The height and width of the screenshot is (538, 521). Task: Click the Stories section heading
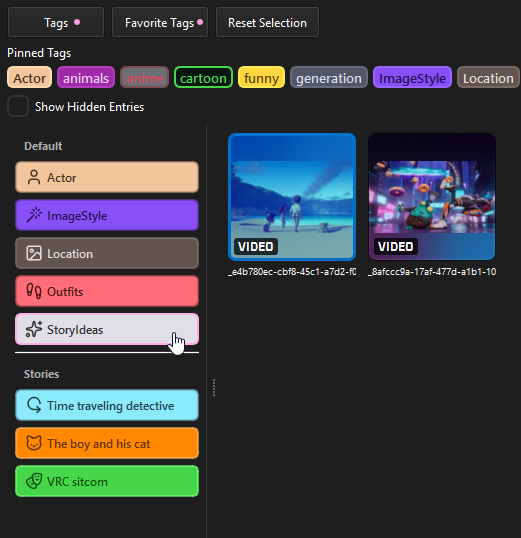pos(42,374)
